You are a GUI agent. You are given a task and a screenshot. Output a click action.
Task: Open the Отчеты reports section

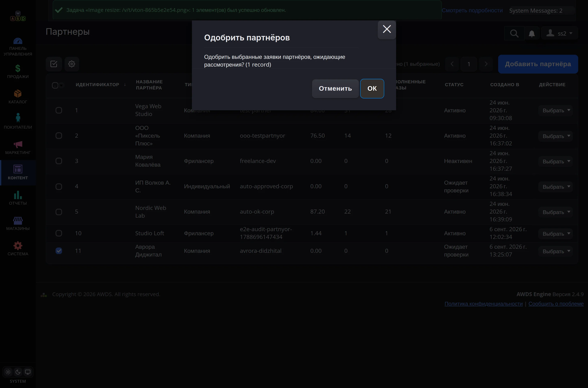18,198
